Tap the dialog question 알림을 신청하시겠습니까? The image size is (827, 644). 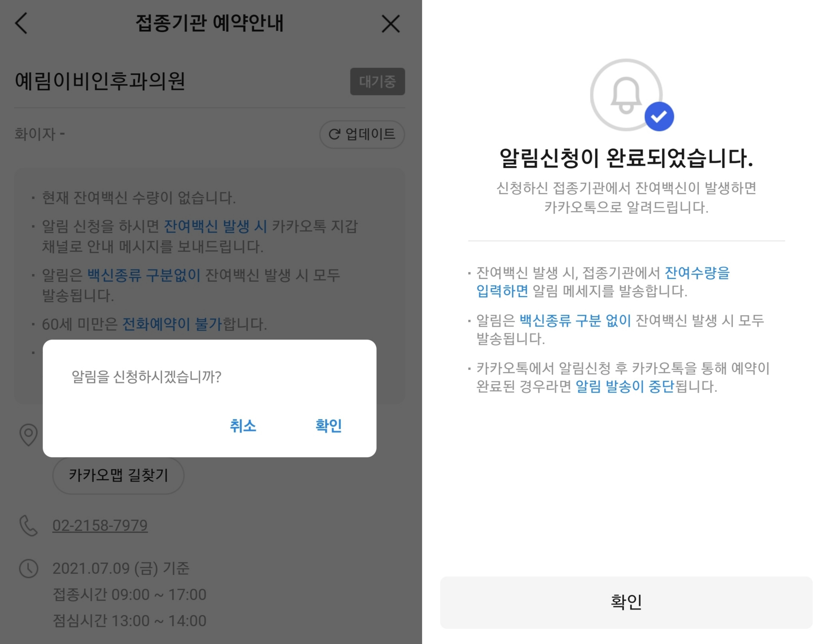[146, 377]
